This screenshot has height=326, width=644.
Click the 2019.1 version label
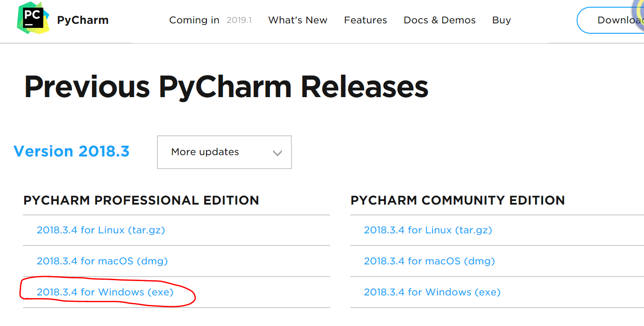(x=239, y=20)
